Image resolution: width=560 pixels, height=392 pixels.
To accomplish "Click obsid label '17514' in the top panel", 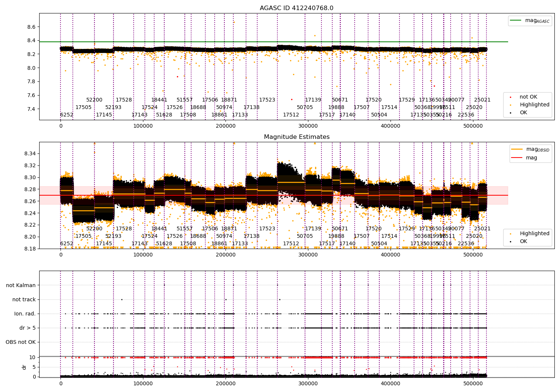I will 389,107.
